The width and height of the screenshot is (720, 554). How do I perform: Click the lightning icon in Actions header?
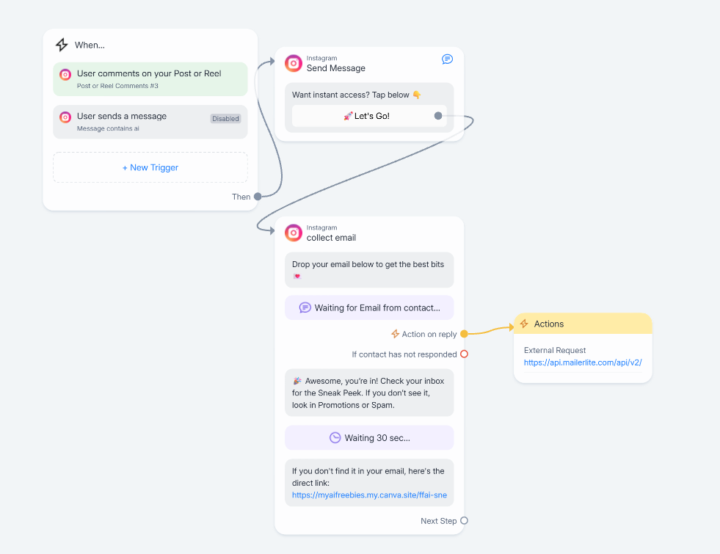click(x=524, y=323)
